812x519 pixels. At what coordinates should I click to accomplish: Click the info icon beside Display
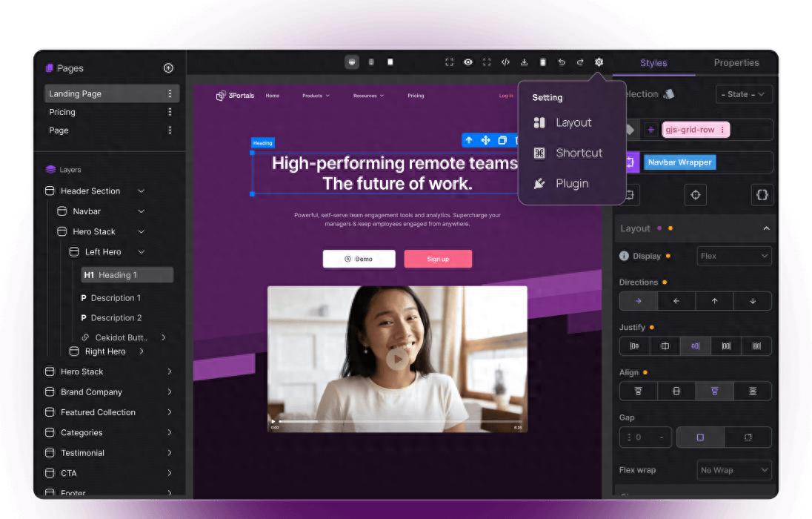coord(624,256)
